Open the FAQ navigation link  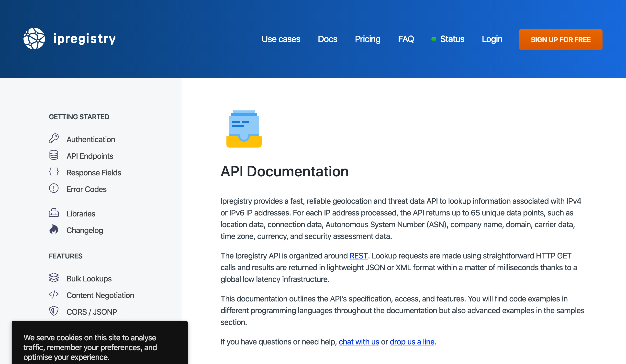coord(406,39)
